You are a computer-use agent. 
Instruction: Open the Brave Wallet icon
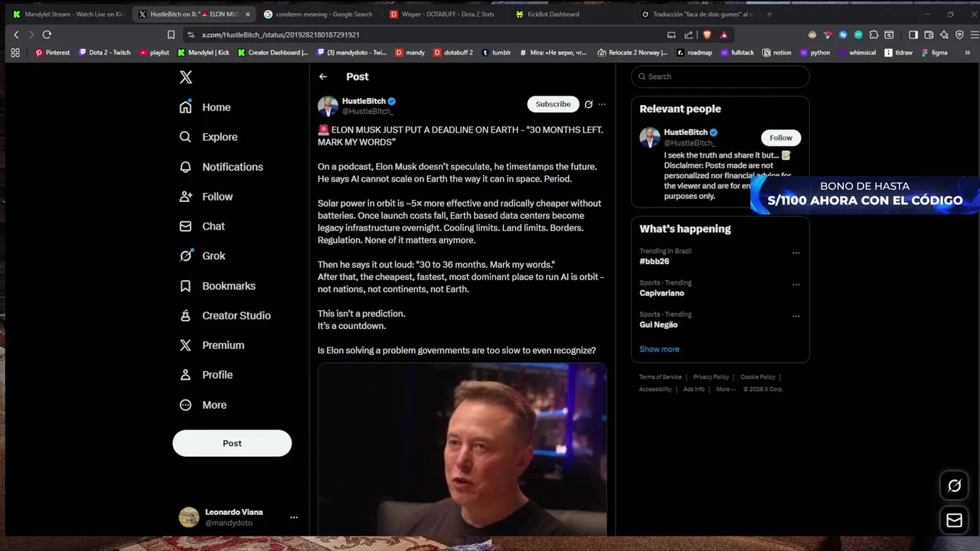pyautogui.click(x=929, y=34)
